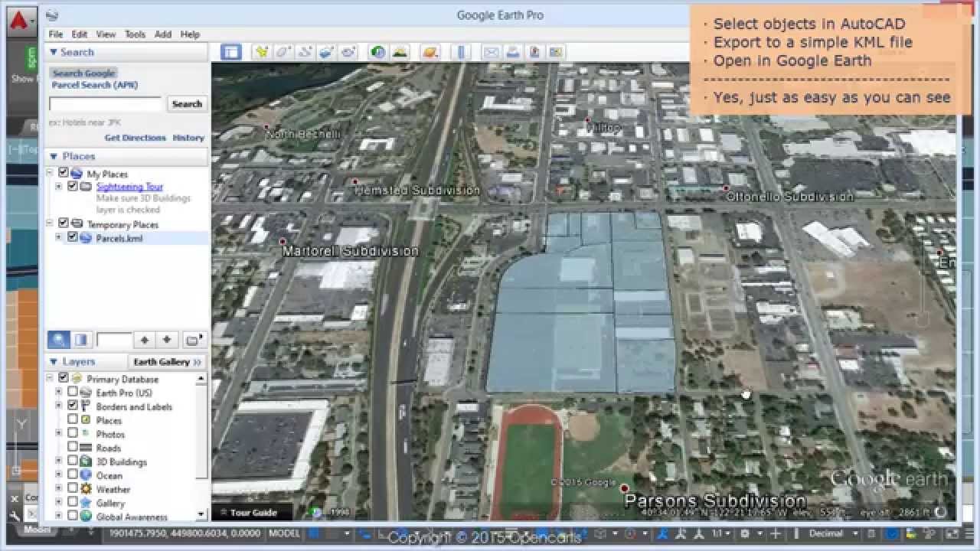The width and height of the screenshot is (980, 551).
Task: Open the Edit menu
Action: [80, 34]
